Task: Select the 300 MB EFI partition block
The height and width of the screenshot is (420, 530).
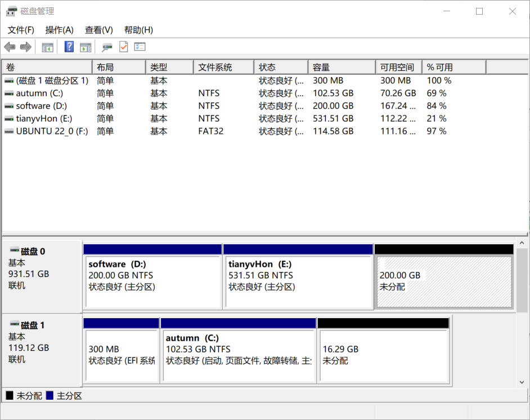Action: (x=121, y=350)
